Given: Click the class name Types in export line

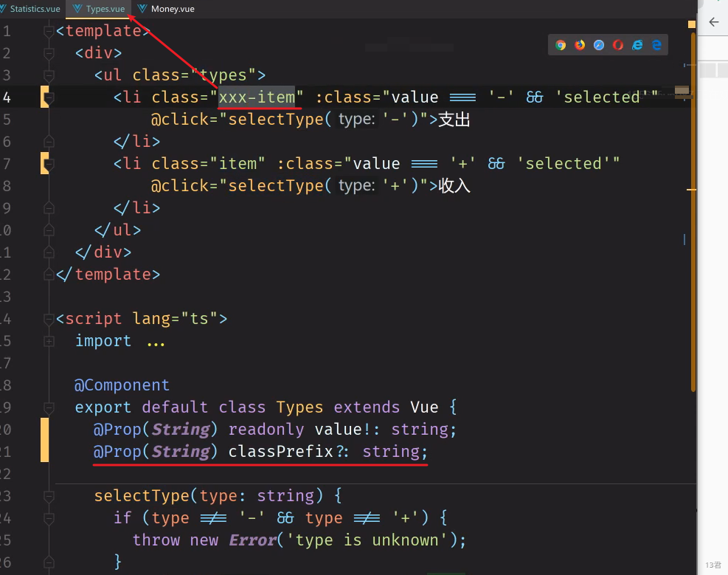Looking at the screenshot, I should (299, 407).
